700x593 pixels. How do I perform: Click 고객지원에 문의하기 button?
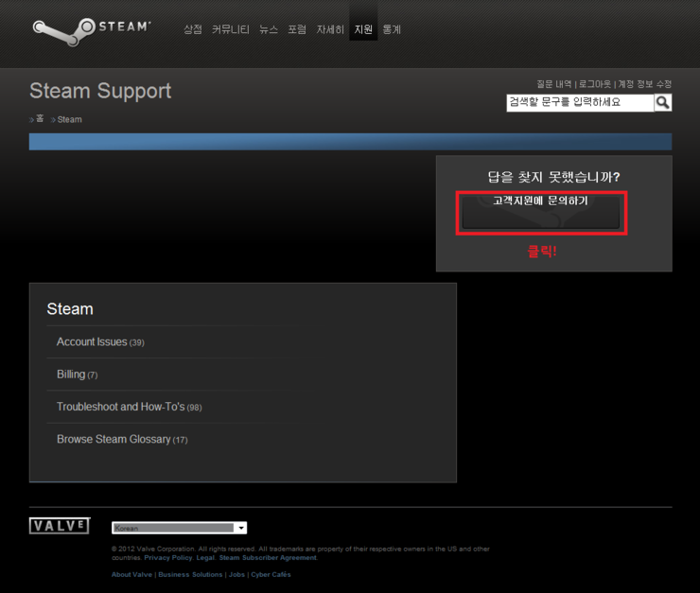pyautogui.click(x=541, y=213)
